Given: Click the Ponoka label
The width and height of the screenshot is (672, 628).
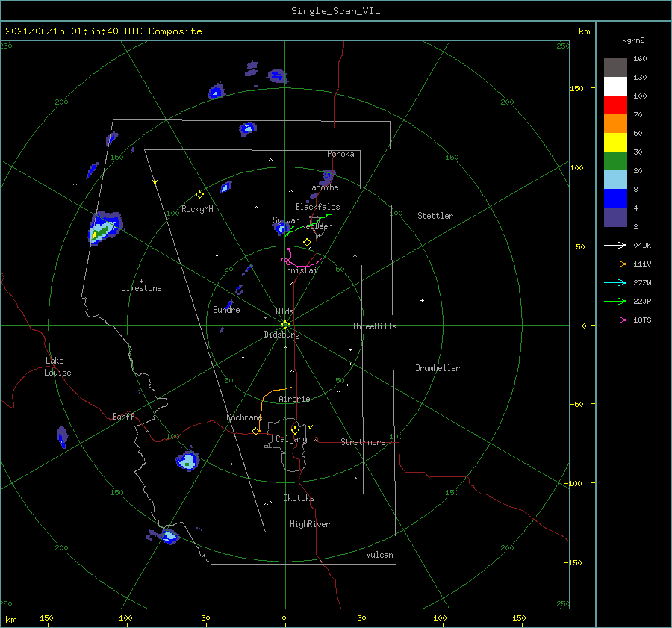Looking at the screenshot, I should [340, 154].
